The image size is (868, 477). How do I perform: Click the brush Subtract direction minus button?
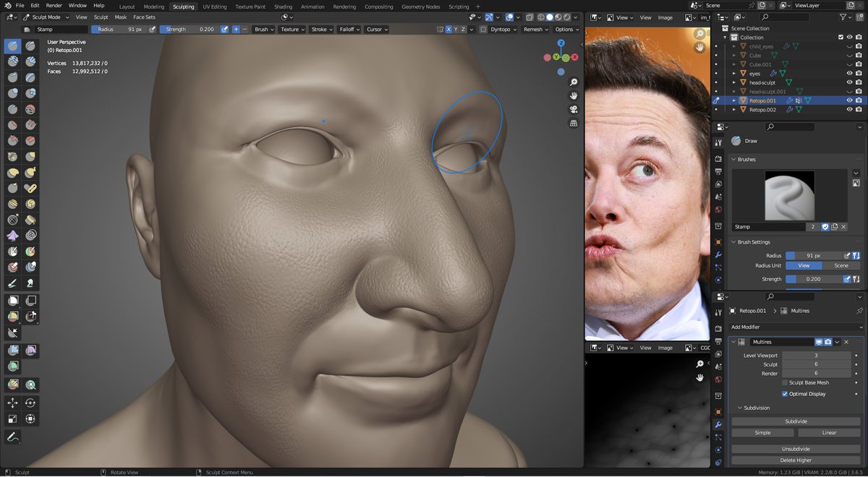pos(245,29)
